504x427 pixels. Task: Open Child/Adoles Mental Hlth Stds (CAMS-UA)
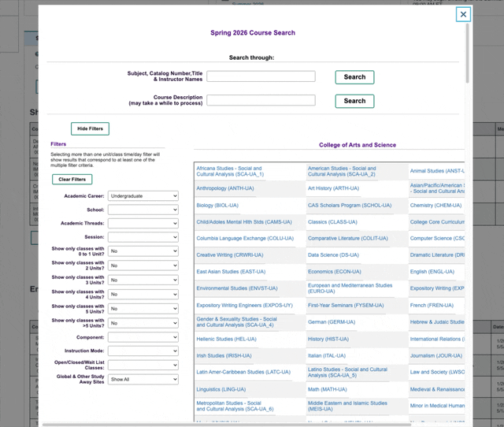244,222
